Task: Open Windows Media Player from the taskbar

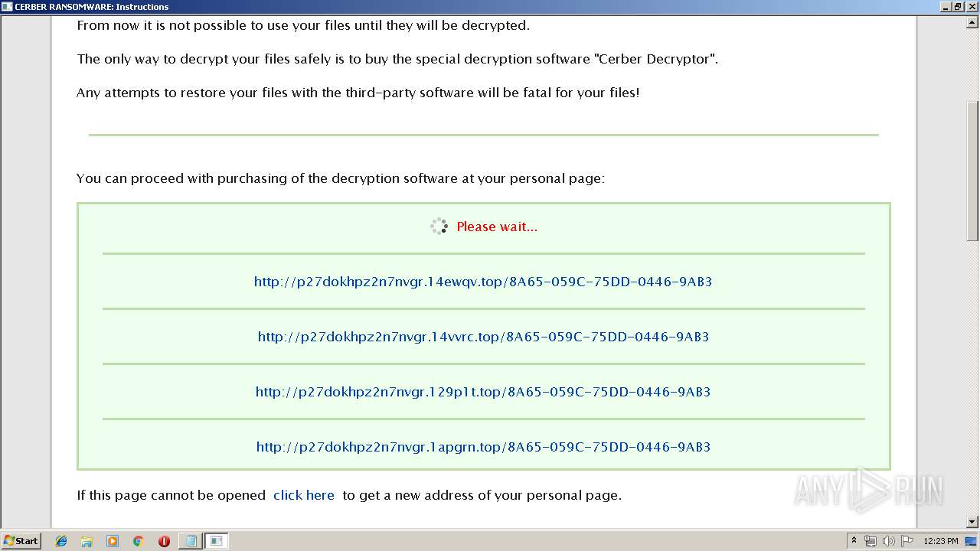Action: pos(113,541)
